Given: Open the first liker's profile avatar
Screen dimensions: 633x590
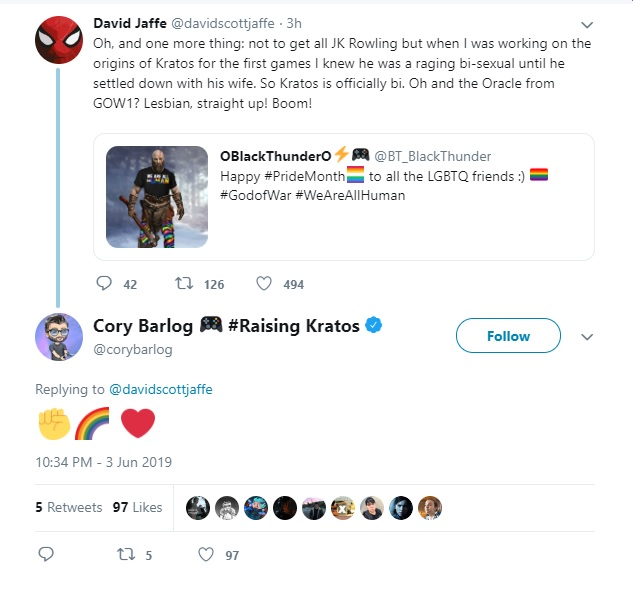Looking at the screenshot, I should click(198, 508).
